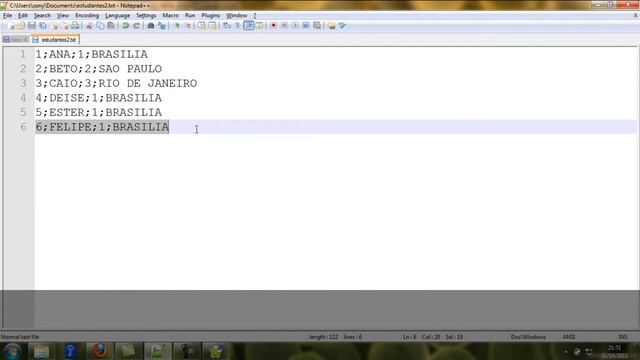Open the File menu

(x=7, y=16)
